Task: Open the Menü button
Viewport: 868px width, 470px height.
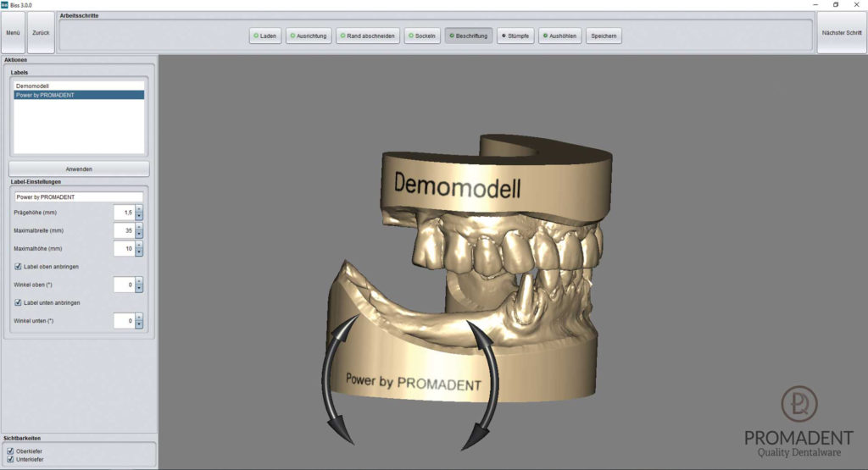Action: point(13,33)
